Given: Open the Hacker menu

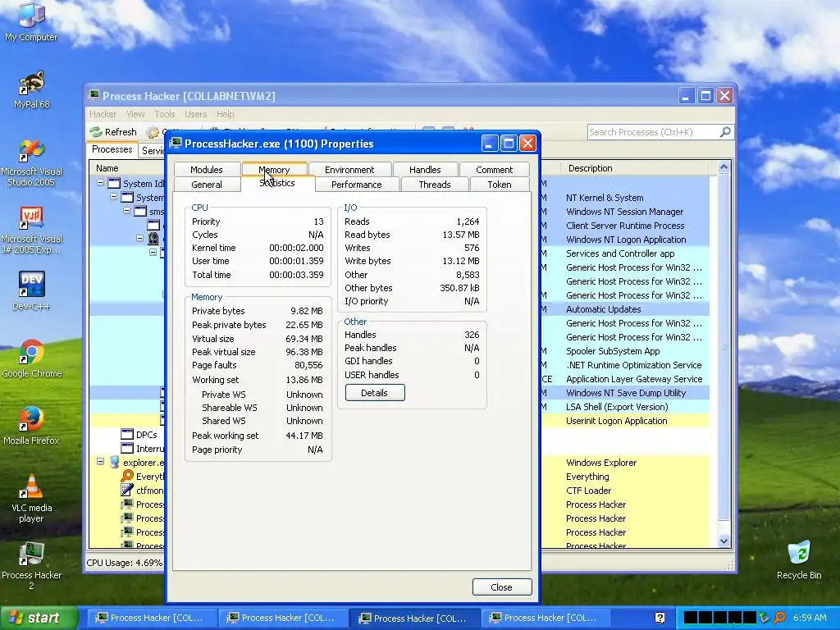Looking at the screenshot, I should (103, 114).
